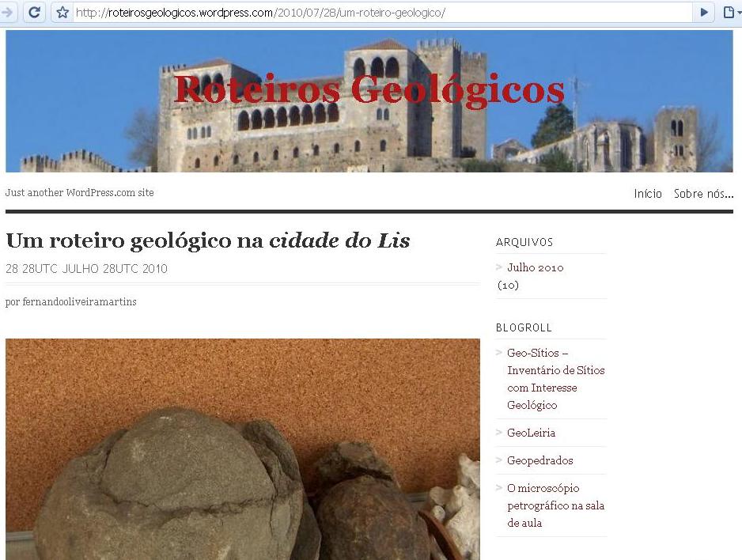This screenshot has height=560, width=742.
Task: Open the Sobre nós... page
Action: [x=704, y=194]
